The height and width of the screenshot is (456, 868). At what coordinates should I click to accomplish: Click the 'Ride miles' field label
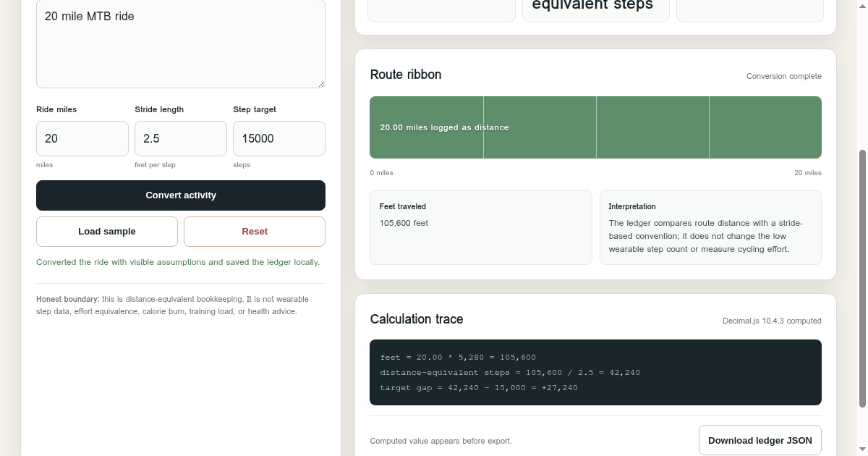pos(56,109)
